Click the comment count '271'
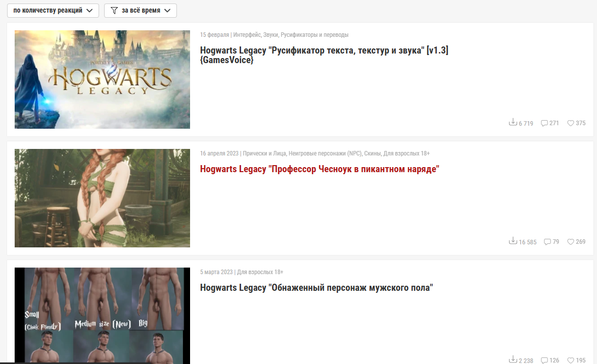The width and height of the screenshot is (597, 364). point(554,123)
